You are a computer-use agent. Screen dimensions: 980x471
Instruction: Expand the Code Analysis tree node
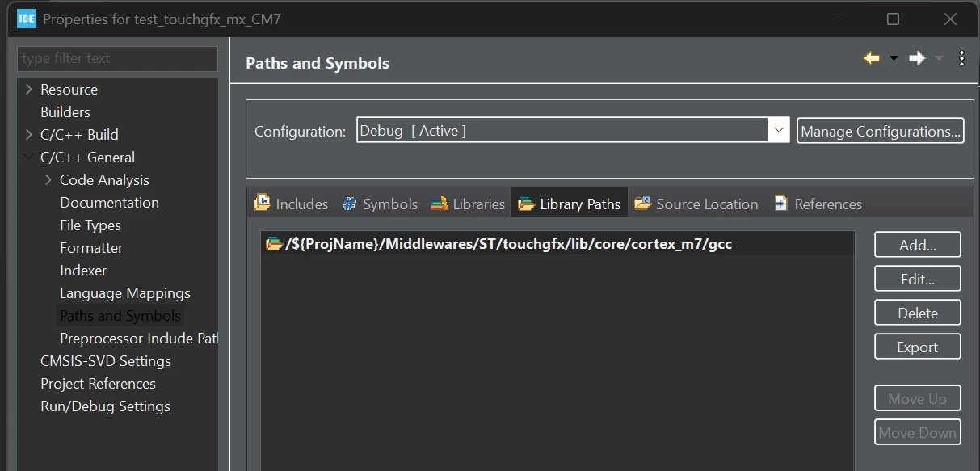pos(48,179)
